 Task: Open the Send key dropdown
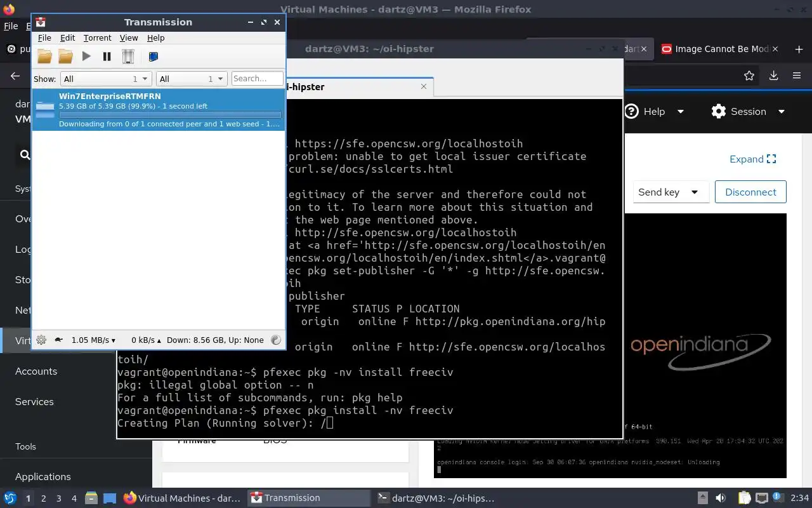tap(671, 192)
